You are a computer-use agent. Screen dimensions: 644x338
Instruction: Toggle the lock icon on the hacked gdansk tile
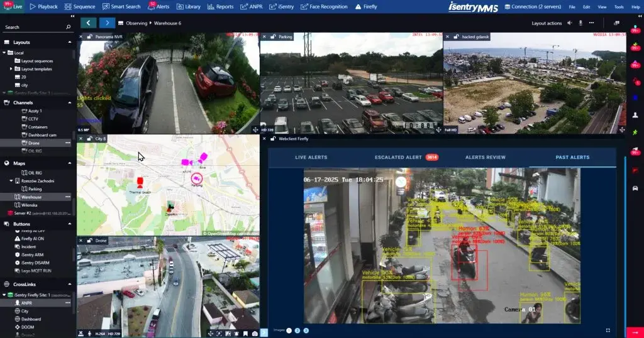click(x=457, y=37)
